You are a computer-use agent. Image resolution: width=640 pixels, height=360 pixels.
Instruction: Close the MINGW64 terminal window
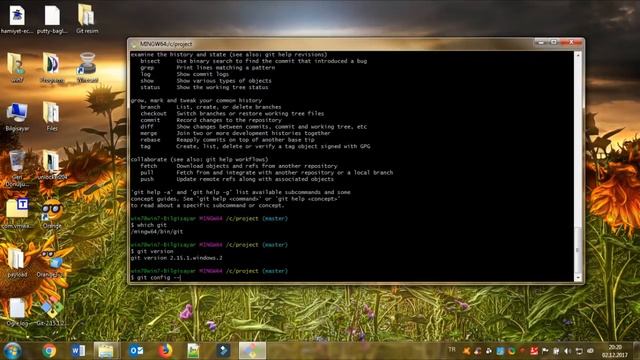click(571, 42)
